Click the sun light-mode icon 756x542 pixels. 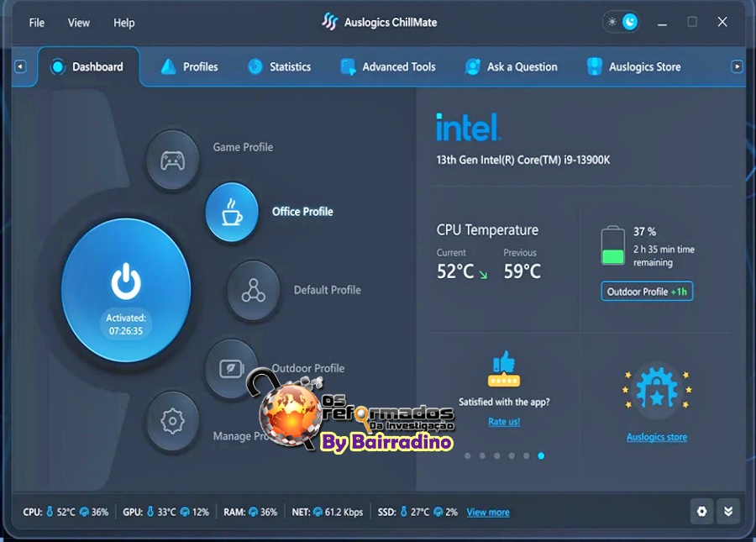pos(612,22)
